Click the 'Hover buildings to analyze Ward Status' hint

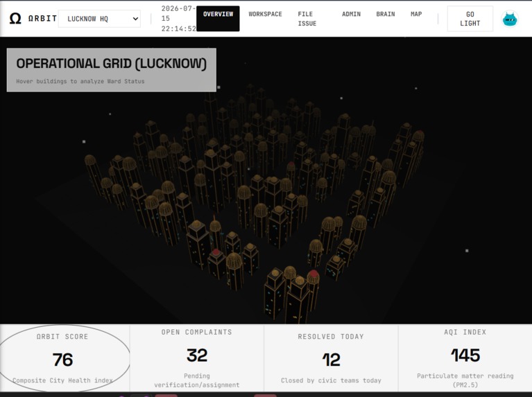tap(80, 81)
